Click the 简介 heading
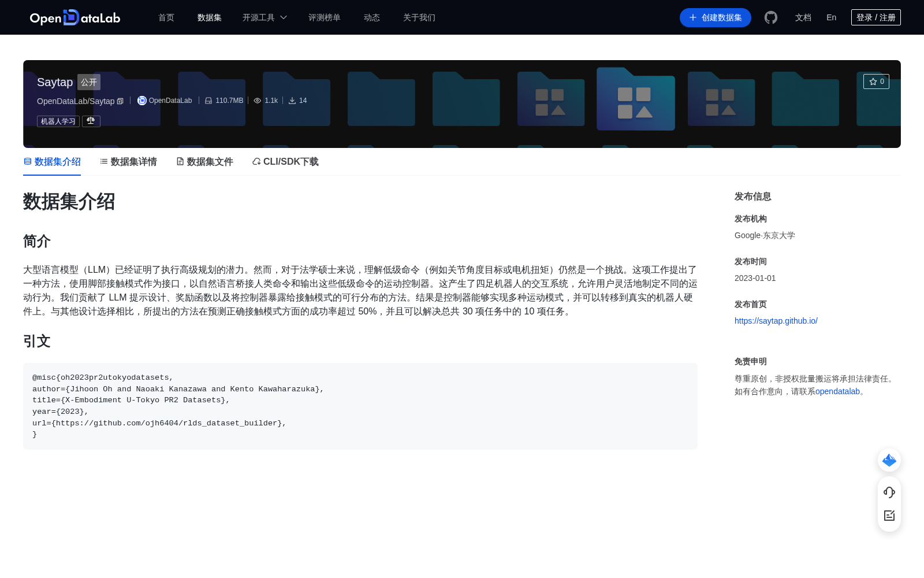Image resolution: width=924 pixels, height=578 pixels. [x=37, y=241]
